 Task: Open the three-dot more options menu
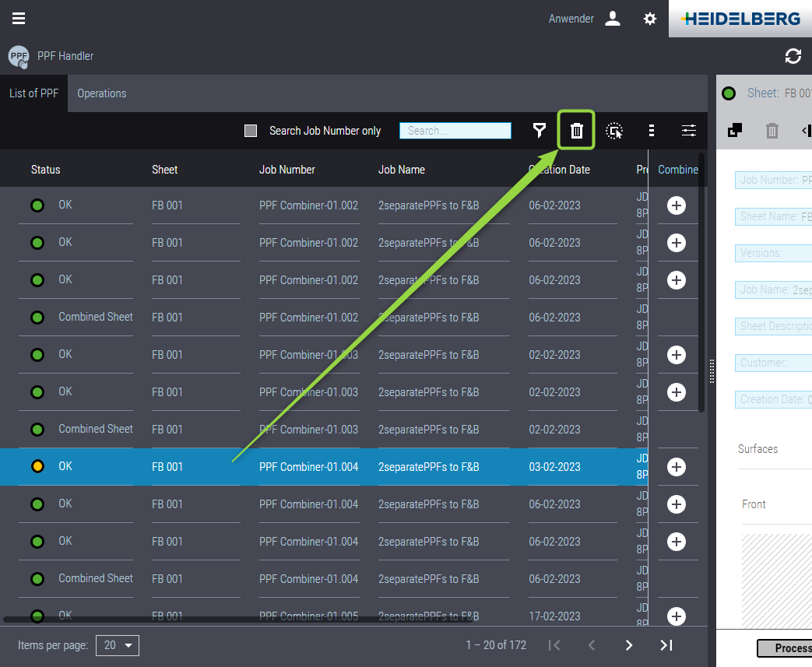click(x=652, y=131)
